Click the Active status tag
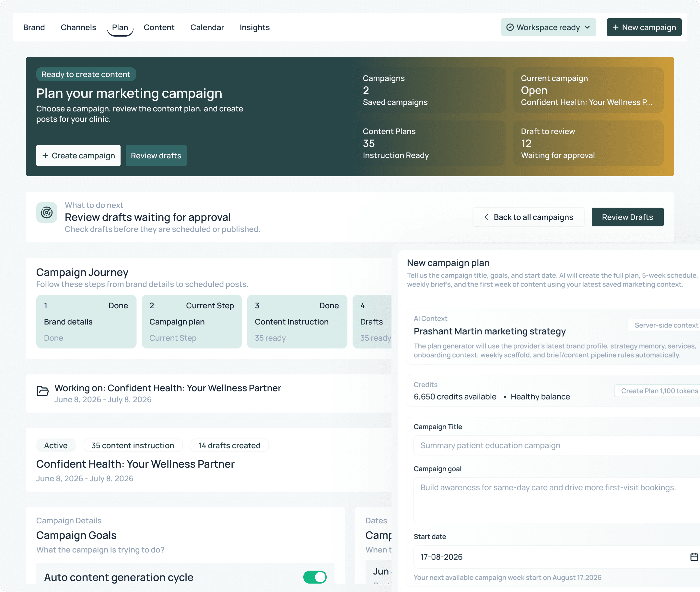 56,445
